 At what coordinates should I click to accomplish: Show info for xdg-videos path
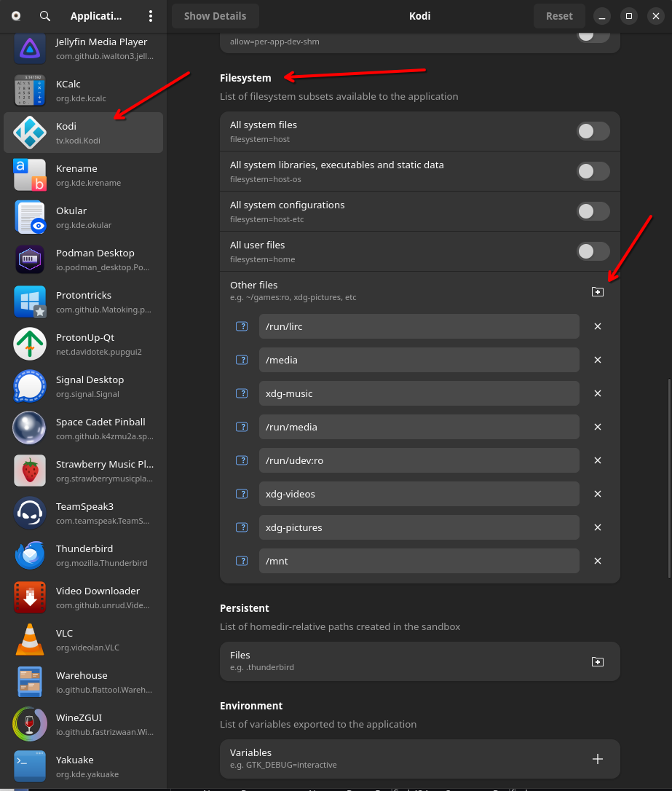(x=242, y=494)
